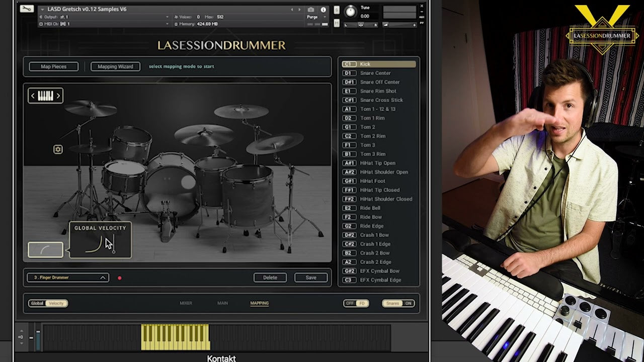Select the Global toggle segment
The image size is (644, 362).
coord(37,303)
